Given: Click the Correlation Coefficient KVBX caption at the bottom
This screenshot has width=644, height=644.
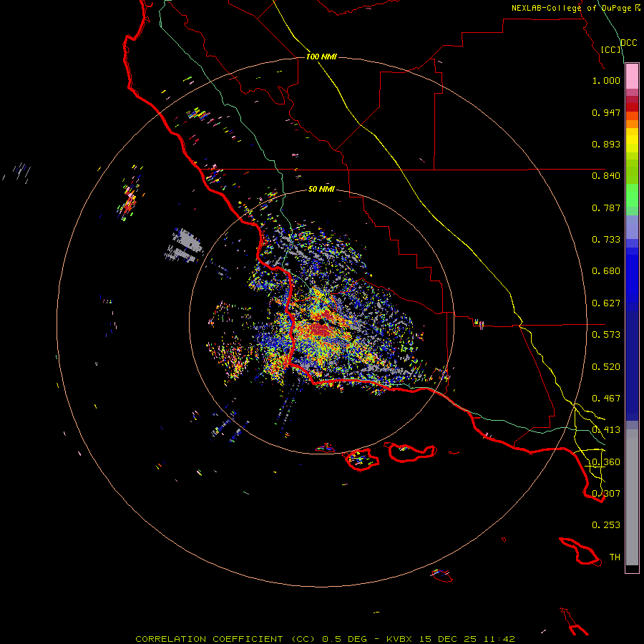Looking at the screenshot, I should (x=325, y=639).
